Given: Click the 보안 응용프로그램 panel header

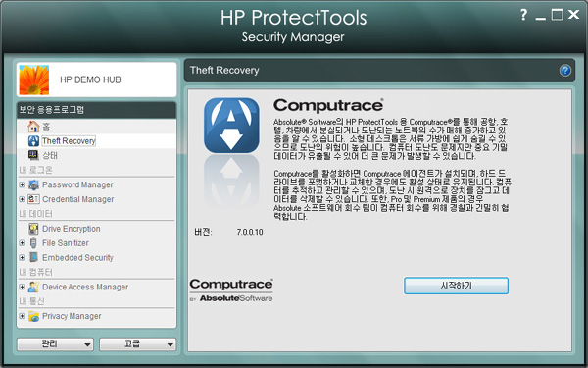Looking at the screenshot, I should (x=96, y=110).
